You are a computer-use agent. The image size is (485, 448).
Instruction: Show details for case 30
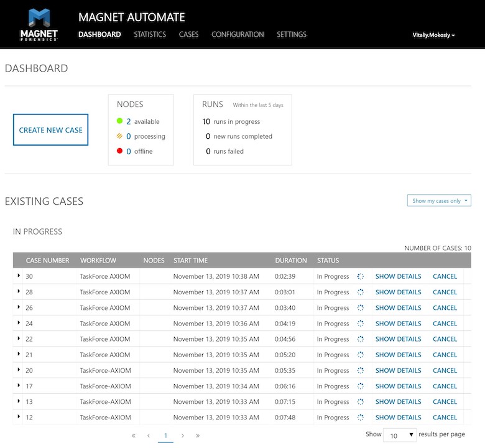[x=399, y=276]
